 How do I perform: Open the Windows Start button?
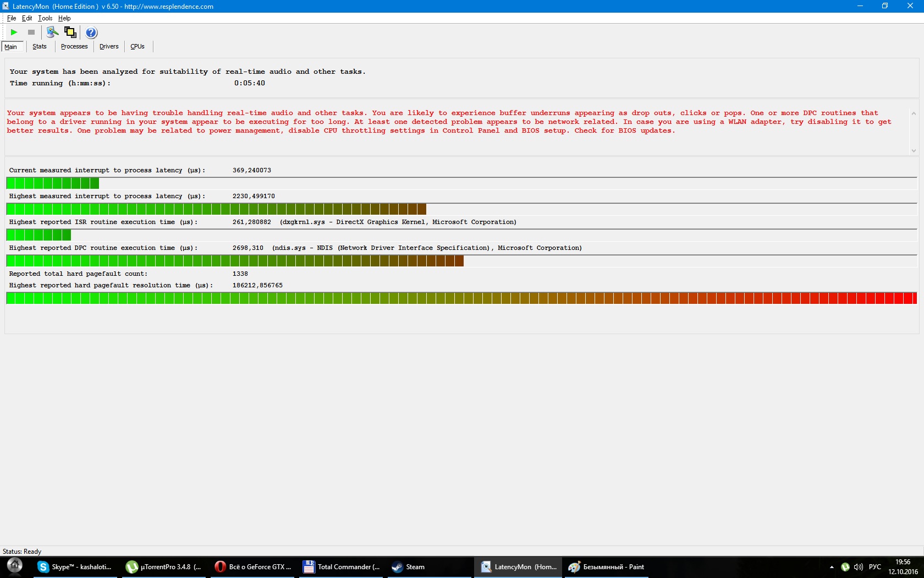tap(15, 566)
